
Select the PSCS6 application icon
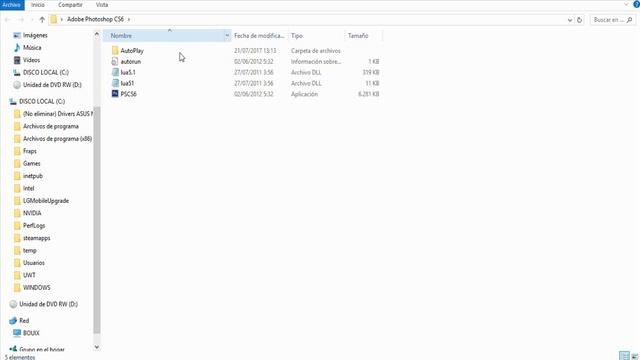coord(115,94)
